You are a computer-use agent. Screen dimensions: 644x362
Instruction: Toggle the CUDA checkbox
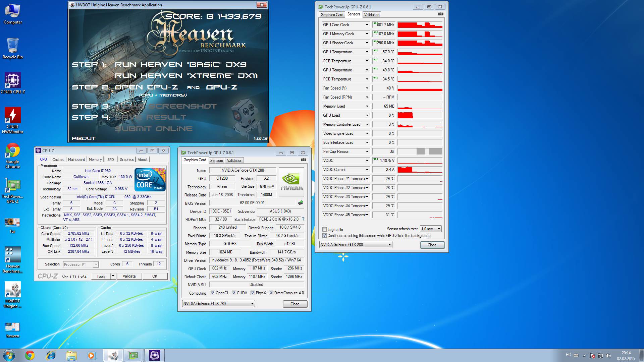[x=234, y=293]
